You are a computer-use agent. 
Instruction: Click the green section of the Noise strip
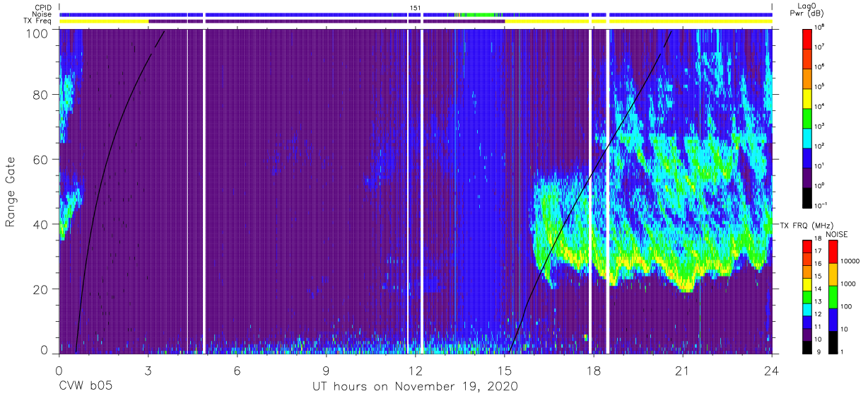point(480,14)
